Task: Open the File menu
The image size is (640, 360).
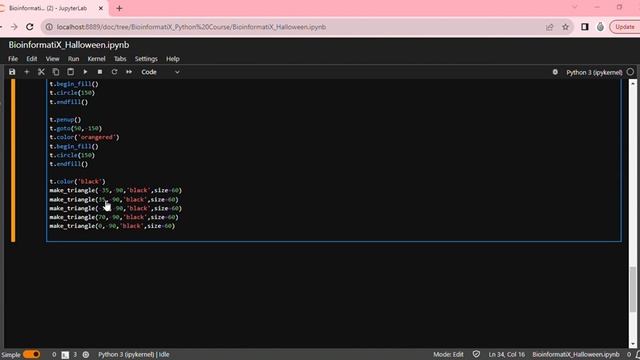Action: point(13,59)
